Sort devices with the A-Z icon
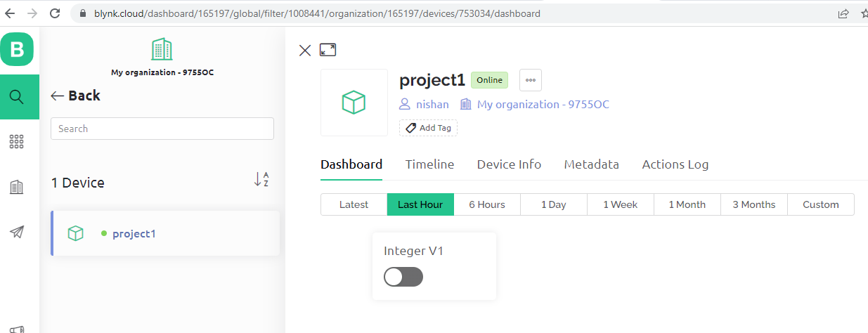 tap(261, 179)
